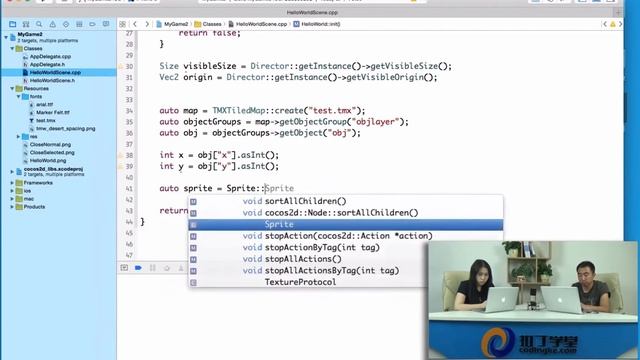The height and width of the screenshot is (360, 640).
Task: Select CloseSelected.png in navigator
Action: 52,153
